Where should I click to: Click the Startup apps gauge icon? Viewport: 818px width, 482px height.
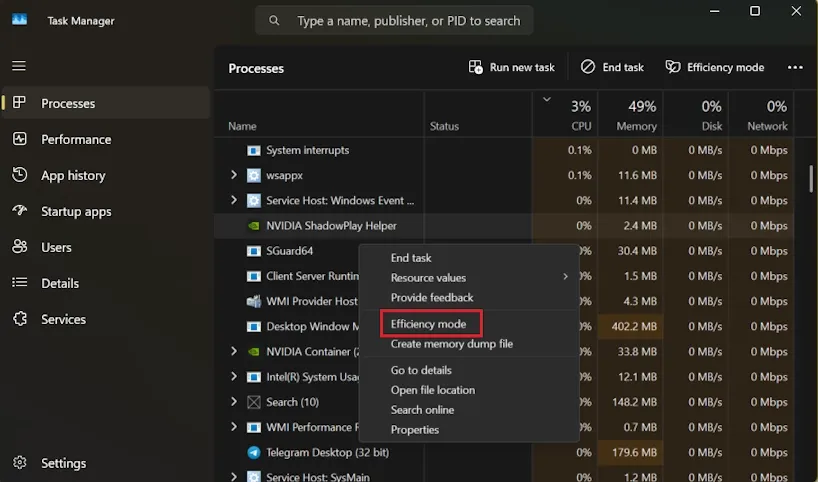(x=19, y=210)
